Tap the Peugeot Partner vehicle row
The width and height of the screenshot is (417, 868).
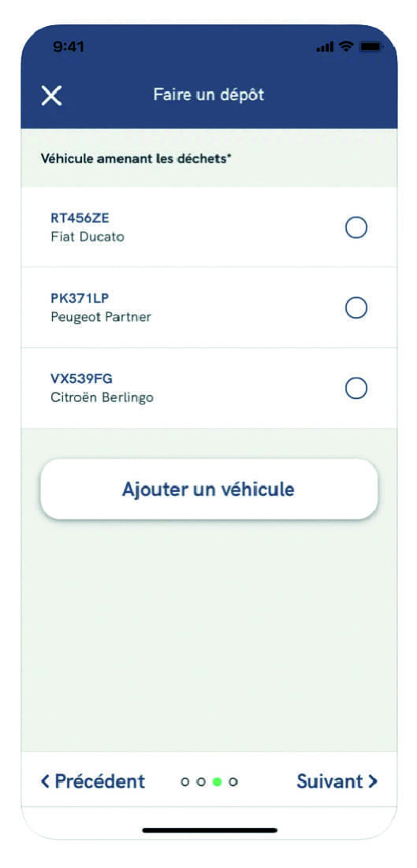tap(209, 307)
